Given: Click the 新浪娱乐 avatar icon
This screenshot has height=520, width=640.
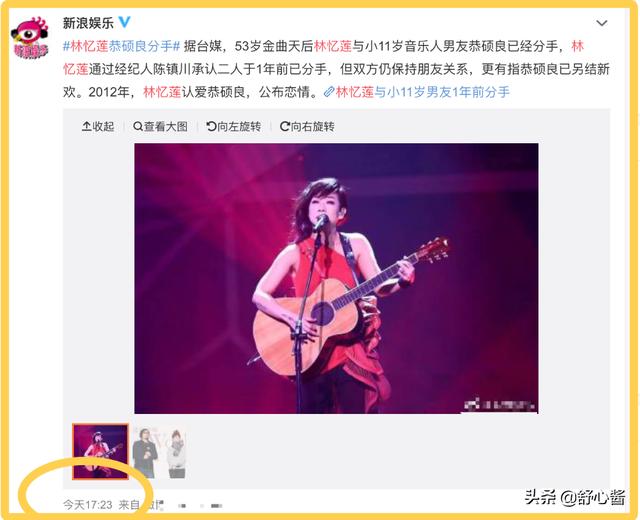Looking at the screenshot, I should pyautogui.click(x=29, y=38).
